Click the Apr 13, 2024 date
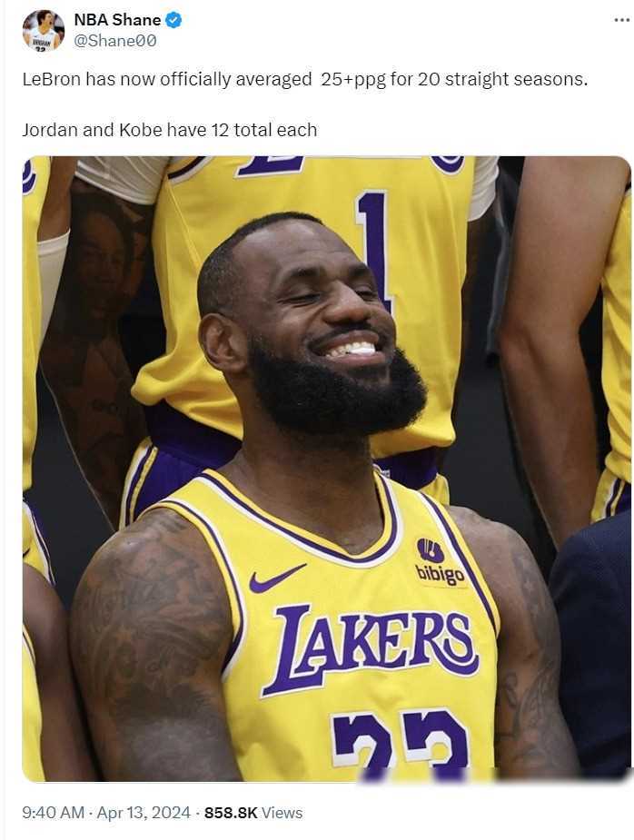Viewport: 634px width, 840px height. [x=144, y=813]
